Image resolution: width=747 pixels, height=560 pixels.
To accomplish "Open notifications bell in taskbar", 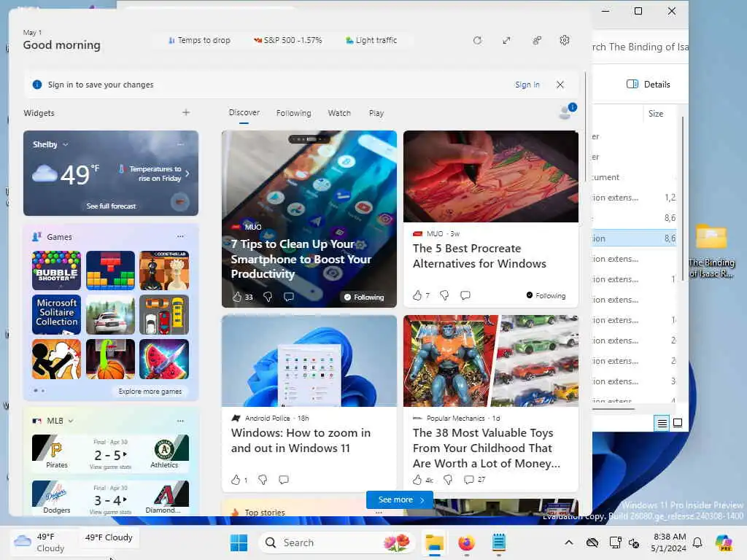I will (x=697, y=542).
